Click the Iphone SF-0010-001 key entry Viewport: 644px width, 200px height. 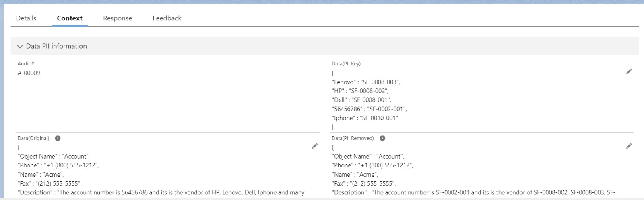365,118
